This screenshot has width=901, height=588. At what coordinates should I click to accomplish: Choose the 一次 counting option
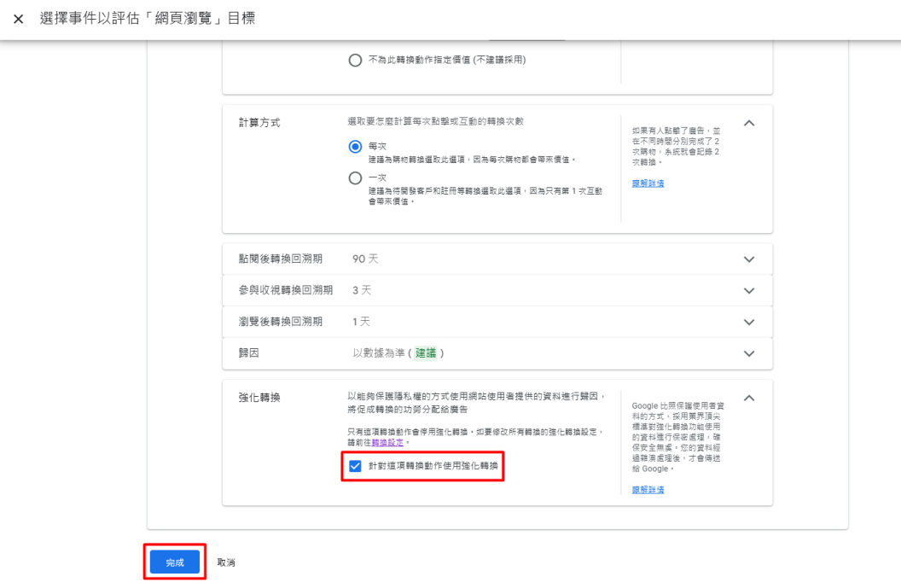[356, 178]
